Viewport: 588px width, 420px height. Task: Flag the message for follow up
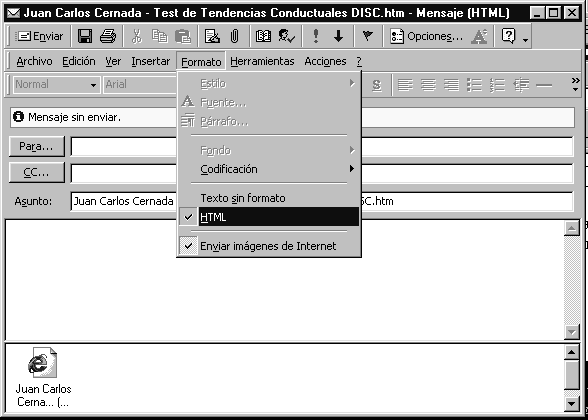[x=368, y=36]
